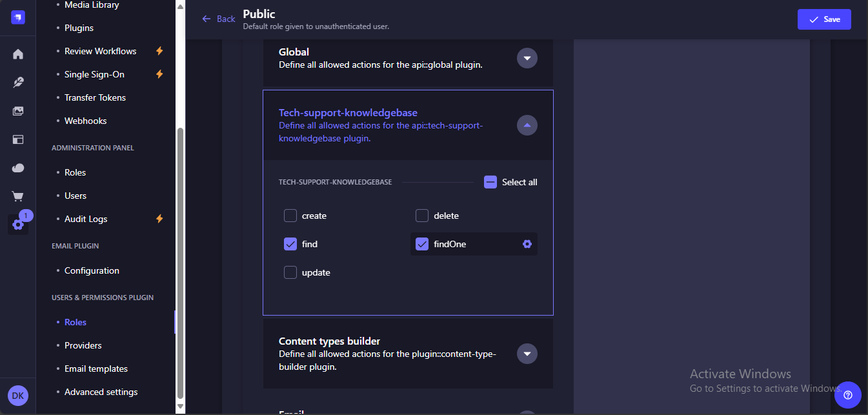The width and height of the screenshot is (868, 415).
Task: Open the Marketplace cart icon
Action: [x=18, y=196]
